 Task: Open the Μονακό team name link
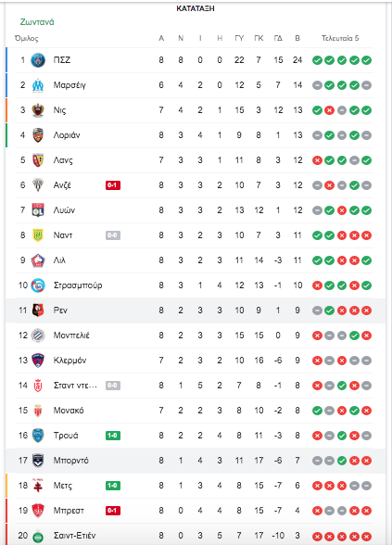tap(69, 411)
